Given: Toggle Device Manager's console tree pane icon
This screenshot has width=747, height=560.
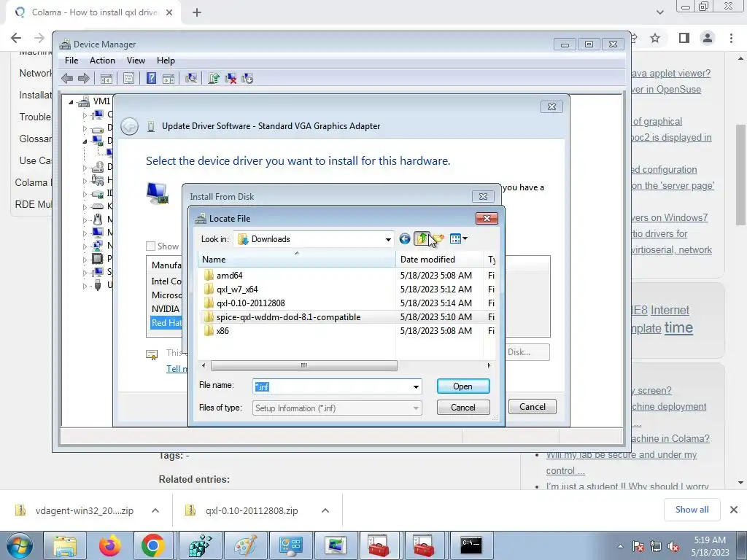Looking at the screenshot, I should tap(107, 79).
